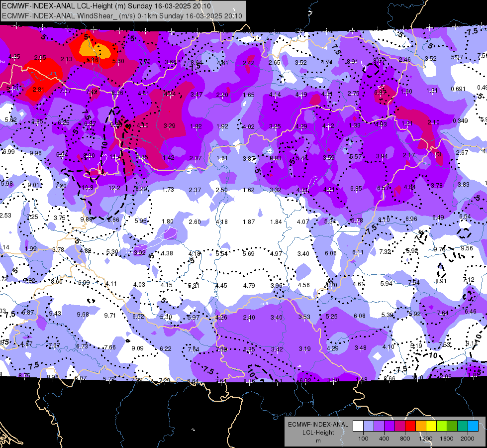Click the wind shear value 4.07
487x448 pixels.
(x=303, y=222)
